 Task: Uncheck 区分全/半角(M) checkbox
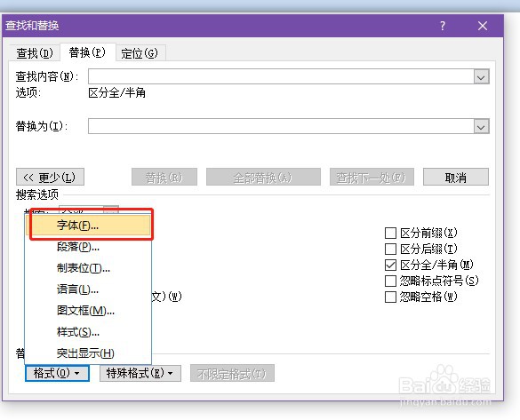tap(390, 265)
